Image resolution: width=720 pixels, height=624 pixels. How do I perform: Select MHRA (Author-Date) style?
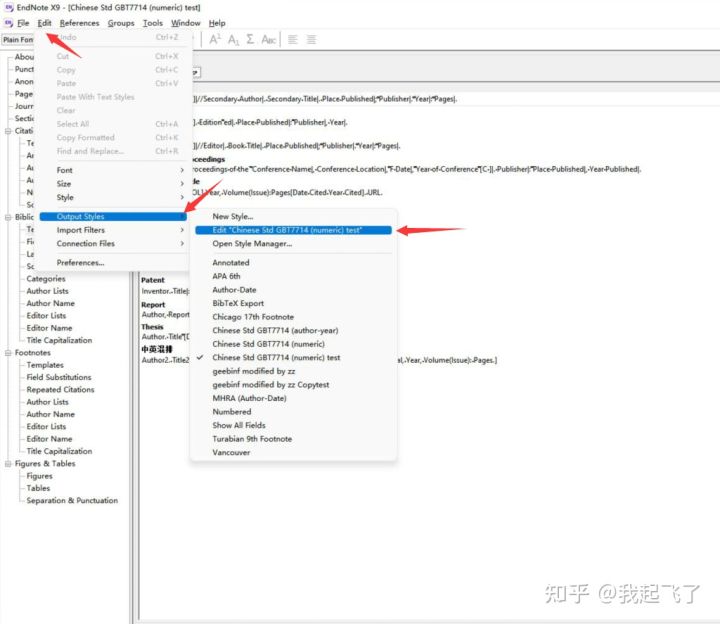pyautogui.click(x=293, y=398)
